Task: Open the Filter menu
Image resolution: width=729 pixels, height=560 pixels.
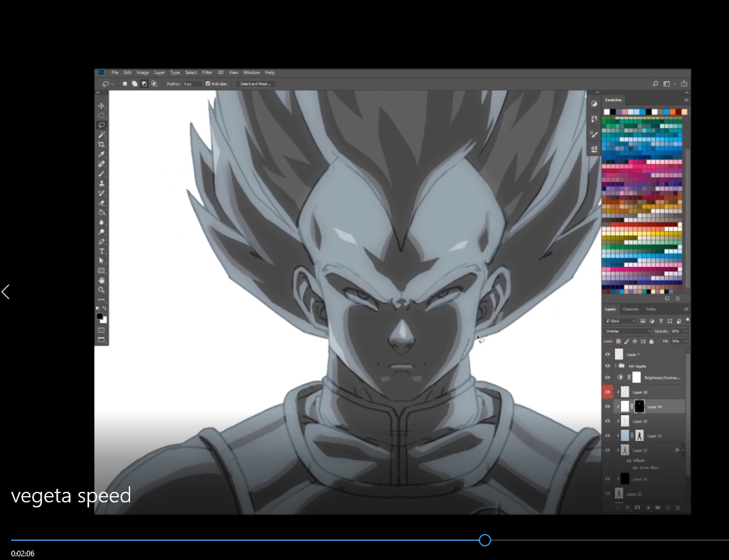Action: [207, 72]
